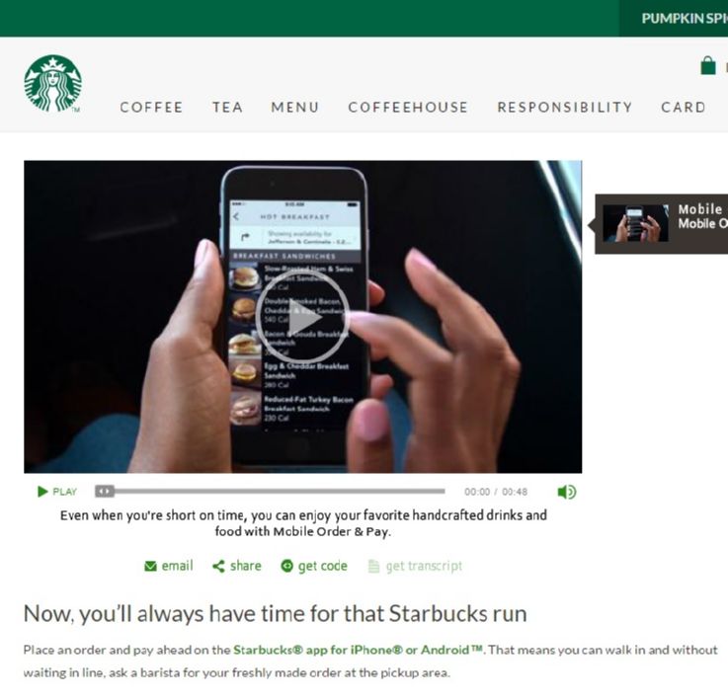Open the green shopping bag icon

[x=707, y=65]
